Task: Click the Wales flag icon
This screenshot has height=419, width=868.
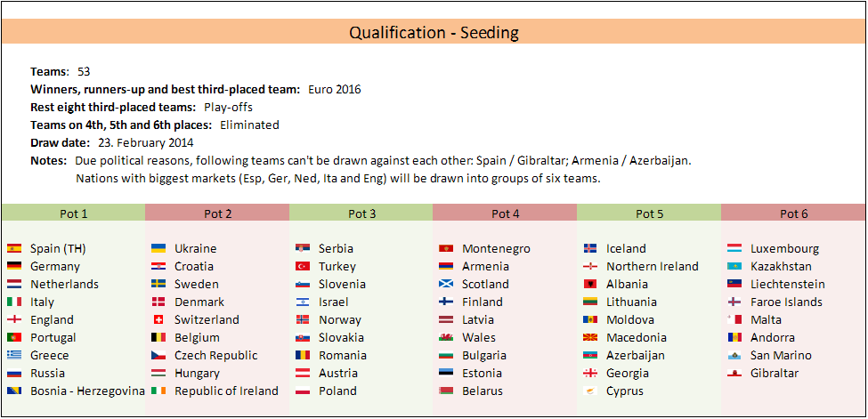Action: pyautogui.click(x=447, y=338)
